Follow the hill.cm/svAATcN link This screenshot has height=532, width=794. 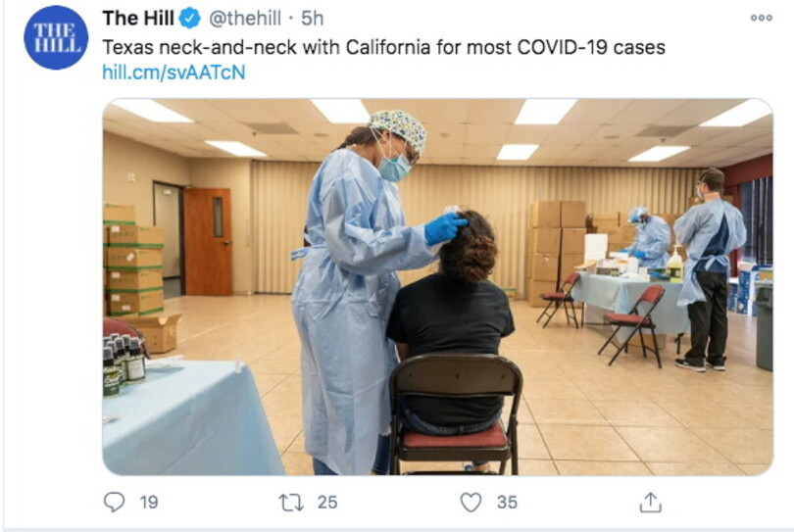point(174,72)
